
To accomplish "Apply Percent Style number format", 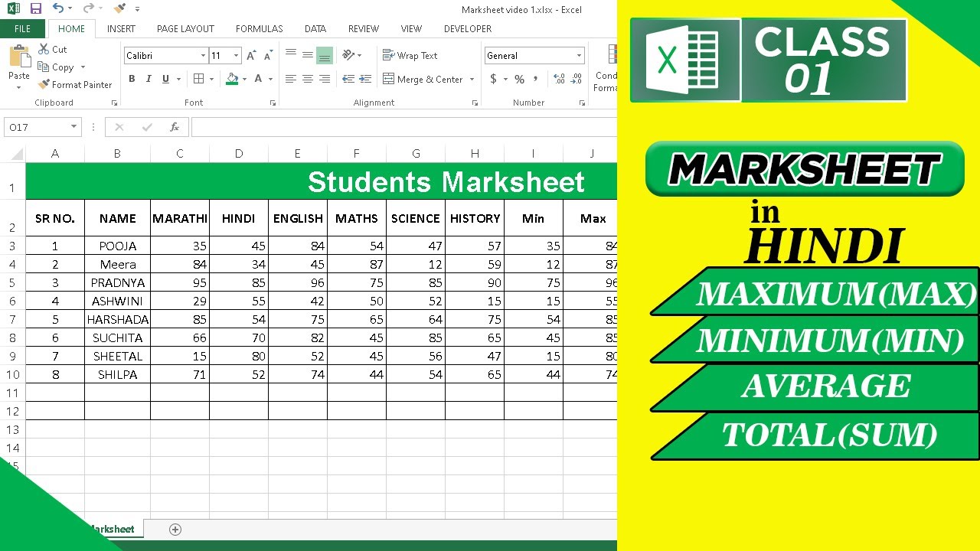I will coord(519,79).
